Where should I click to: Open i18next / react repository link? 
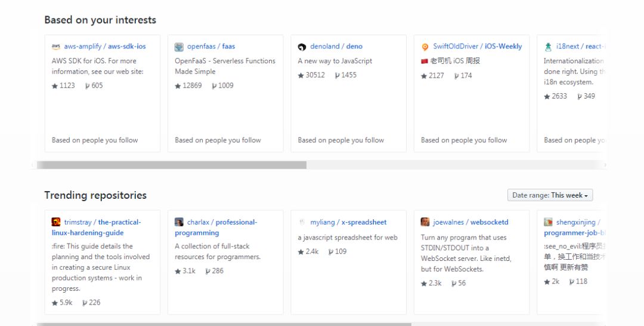coord(581,47)
